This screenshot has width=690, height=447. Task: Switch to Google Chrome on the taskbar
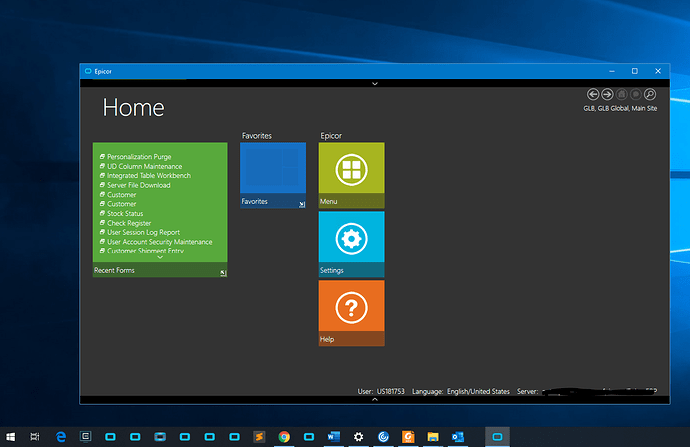(284, 436)
